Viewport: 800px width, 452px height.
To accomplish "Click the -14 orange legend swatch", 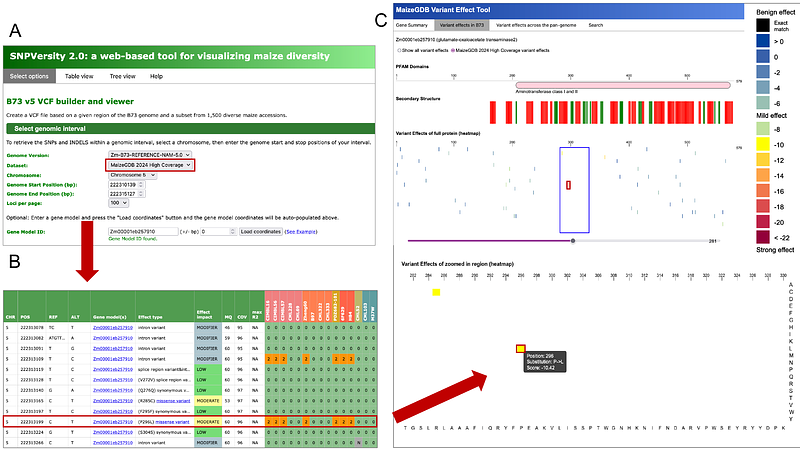I will [x=763, y=175].
